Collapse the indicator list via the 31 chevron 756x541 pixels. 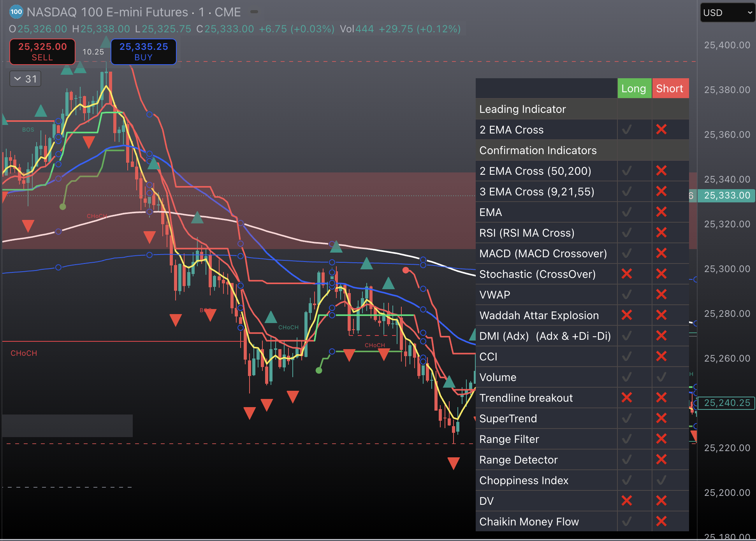pos(25,79)
